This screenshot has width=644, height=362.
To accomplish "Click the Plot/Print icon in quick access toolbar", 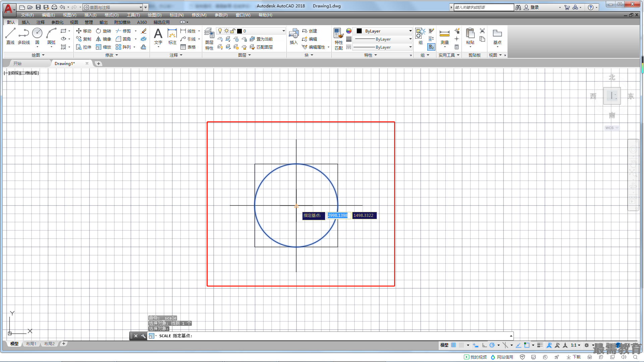I will tap(54, 7).
